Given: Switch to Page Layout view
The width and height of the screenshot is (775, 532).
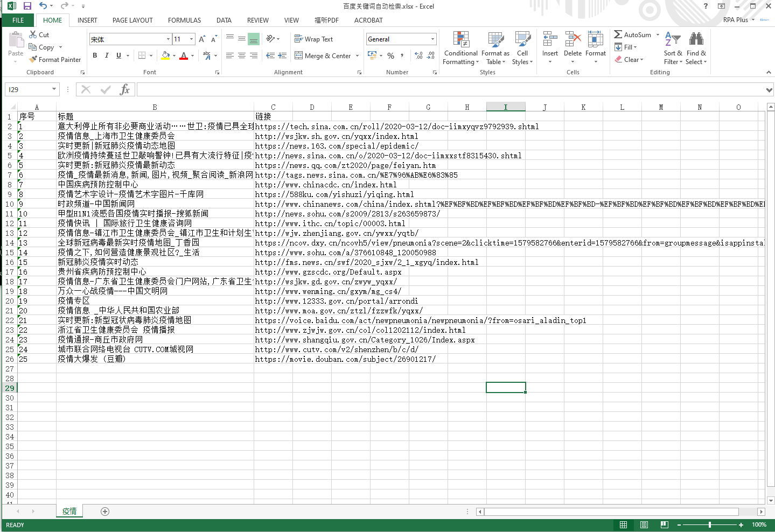Looking at the screenshot, I should coord(644,525).
